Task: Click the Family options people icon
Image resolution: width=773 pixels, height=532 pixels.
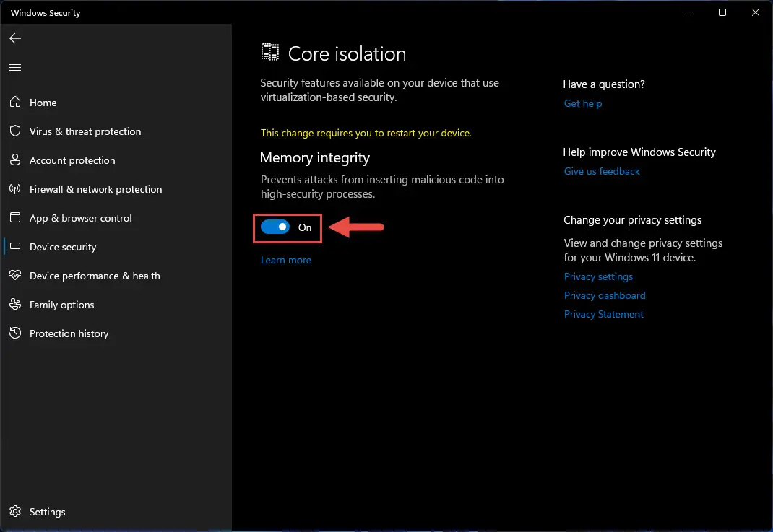Action: click(x=15, y=305)
